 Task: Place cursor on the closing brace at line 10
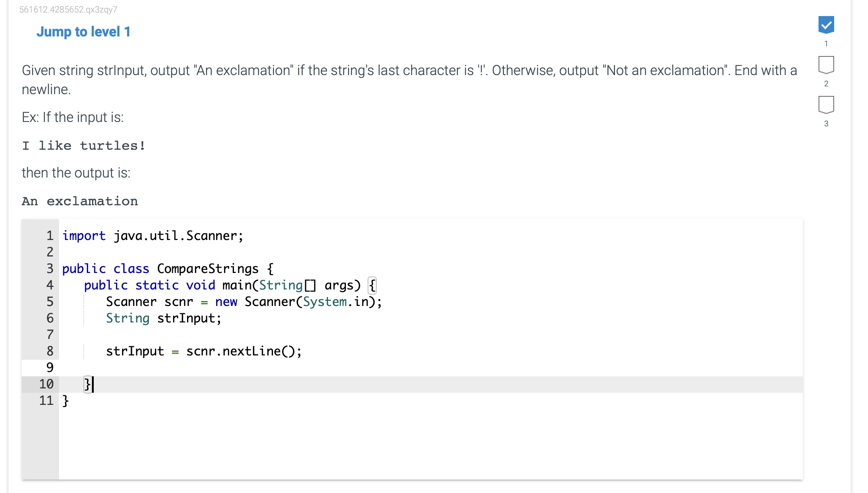tap(87, 384)
